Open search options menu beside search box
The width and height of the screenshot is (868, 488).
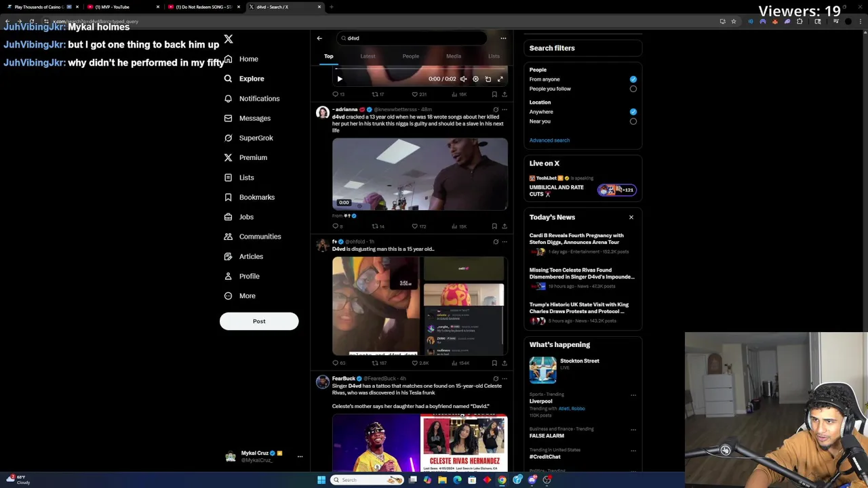pyautogui.click(x=503, y=38)
